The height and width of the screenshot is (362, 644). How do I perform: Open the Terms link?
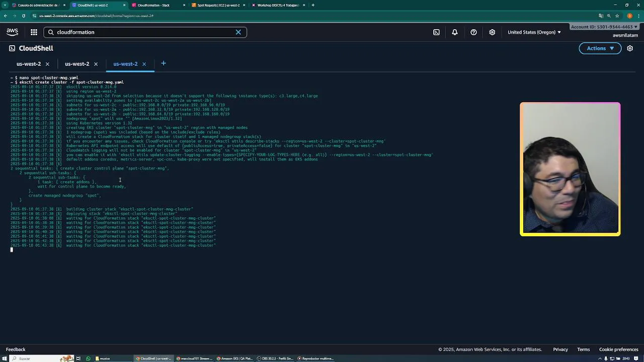coord(584,349)
